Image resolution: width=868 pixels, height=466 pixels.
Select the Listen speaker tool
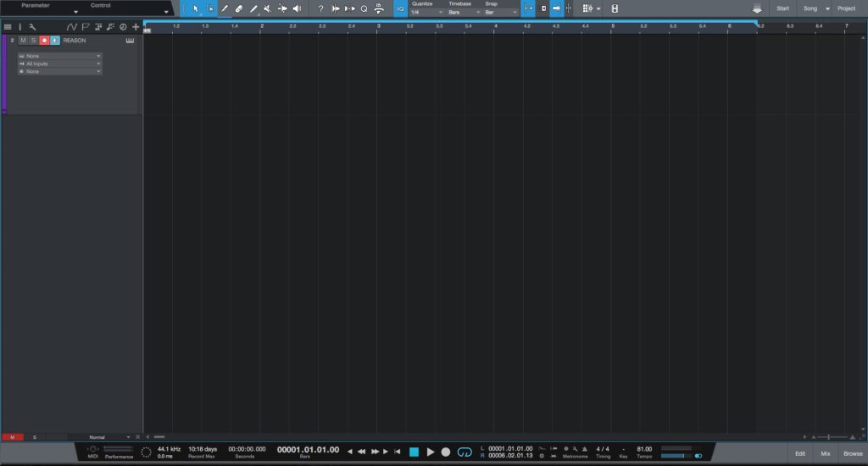(297, 8)
